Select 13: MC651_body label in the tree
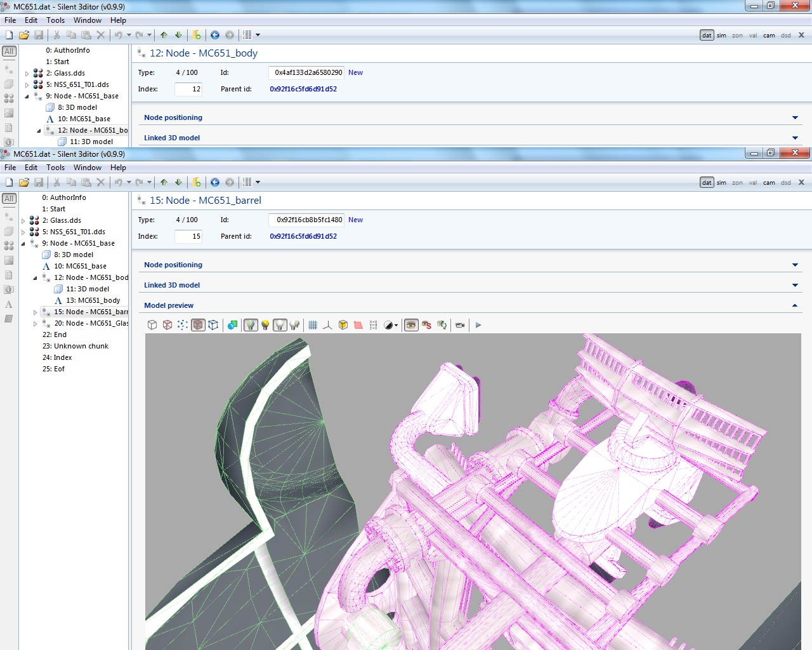The image size is (812, 650). pyautogui.click(x=93, y=300)
